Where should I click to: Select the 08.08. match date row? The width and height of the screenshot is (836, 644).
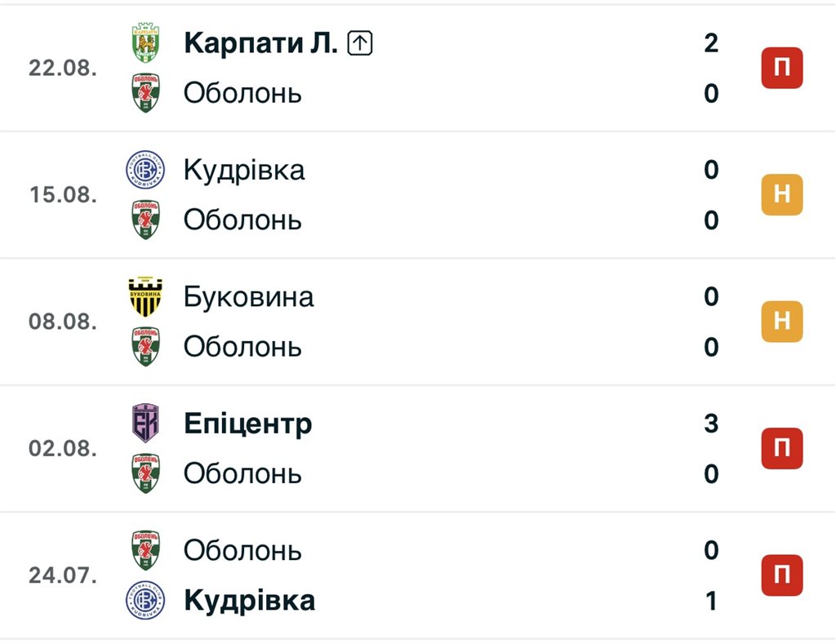point(418,322)
